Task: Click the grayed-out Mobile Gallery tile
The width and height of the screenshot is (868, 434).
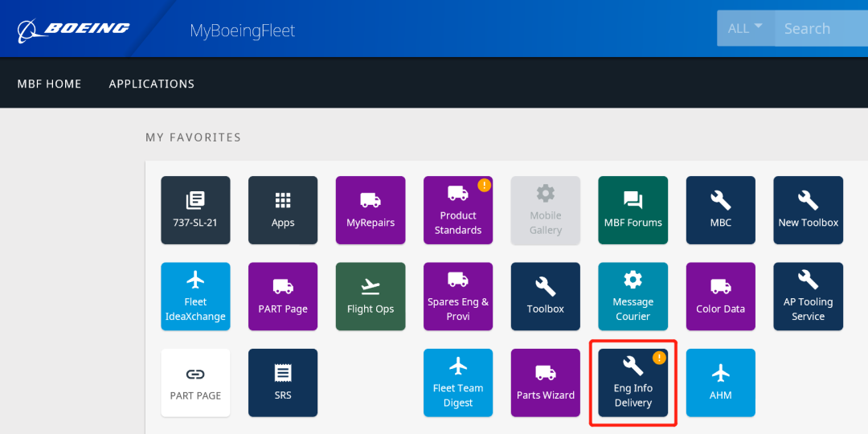Action: click(545, 211)
